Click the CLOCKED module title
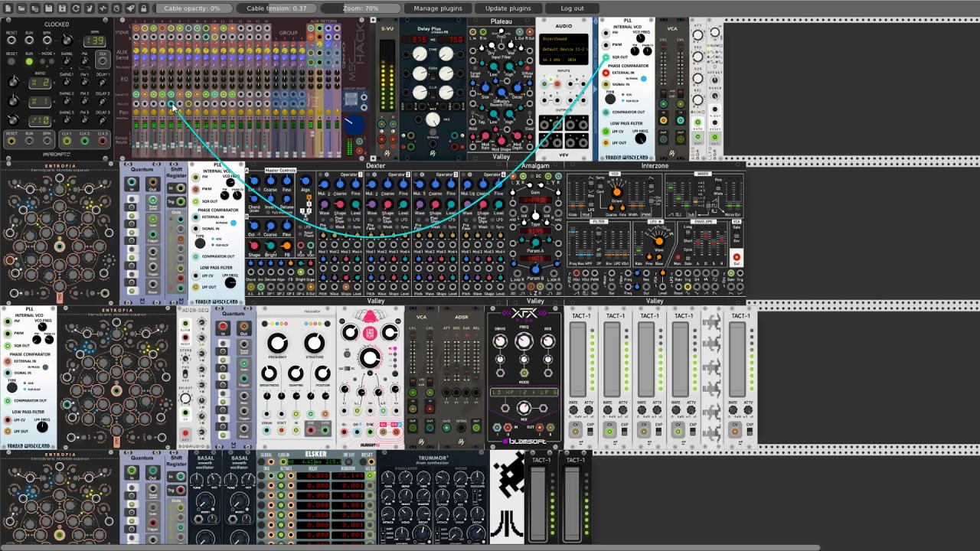The width and height of the screenshot is (980, 551). click(57, 24)
